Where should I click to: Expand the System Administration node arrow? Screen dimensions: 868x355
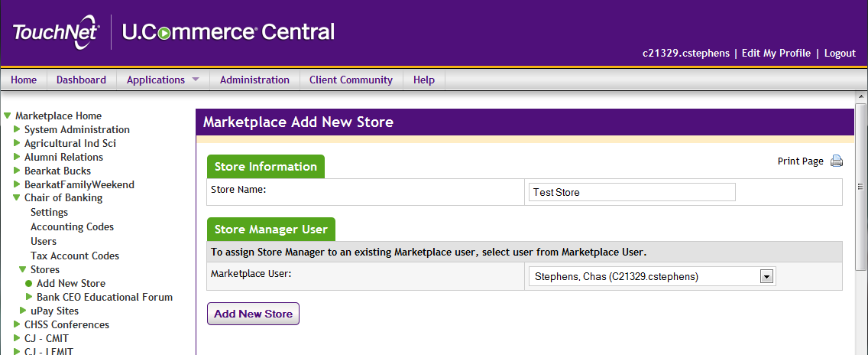[17, 129]
